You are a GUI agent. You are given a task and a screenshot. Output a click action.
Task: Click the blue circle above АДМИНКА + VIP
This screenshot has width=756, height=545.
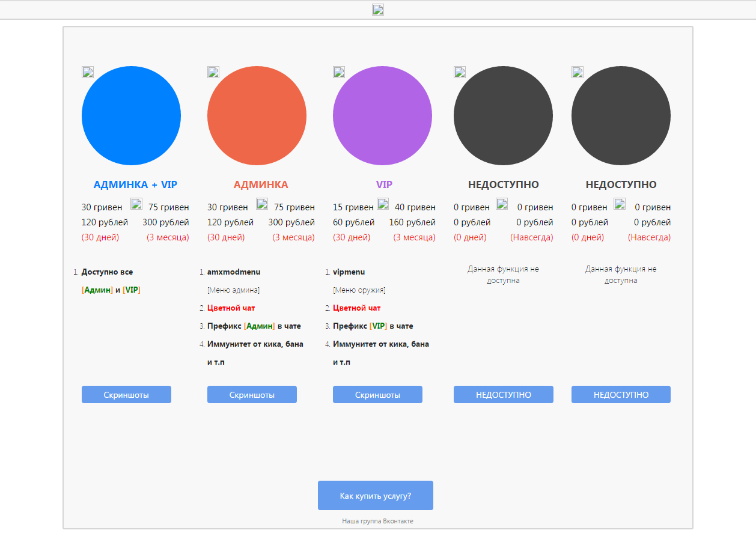pyautogui.click(x=131, y=115)
